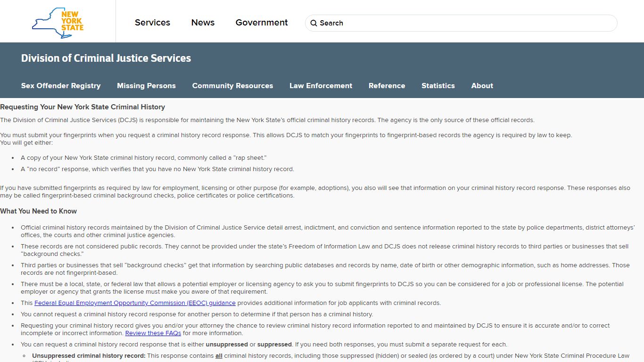This screenshot has width=644, height=362.
Task: Open the Federal EEOC guidance link
Action: click(x=135, y=303)
